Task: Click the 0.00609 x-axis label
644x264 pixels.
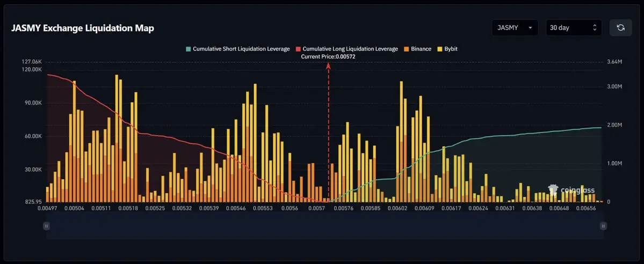Action: click(425, 209)
